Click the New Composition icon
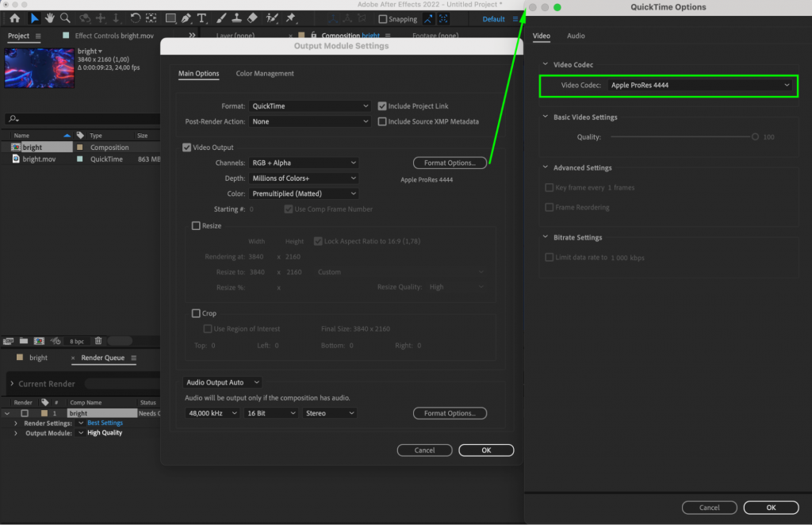Viewport: 812px width, 525px height. 39,340
